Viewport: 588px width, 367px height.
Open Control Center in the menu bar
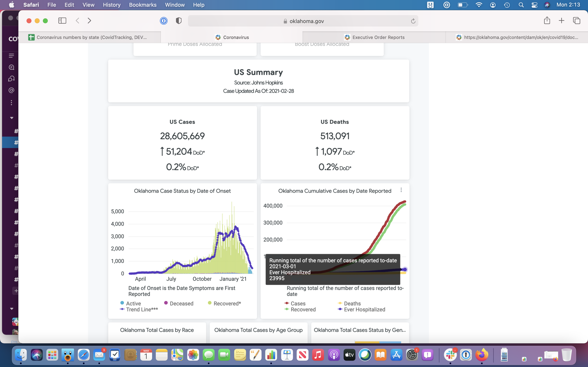click(534, 5)
